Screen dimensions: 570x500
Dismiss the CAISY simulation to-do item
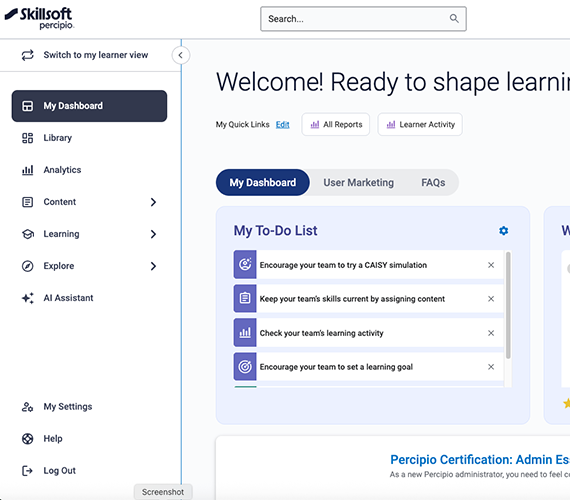point(491,265)
